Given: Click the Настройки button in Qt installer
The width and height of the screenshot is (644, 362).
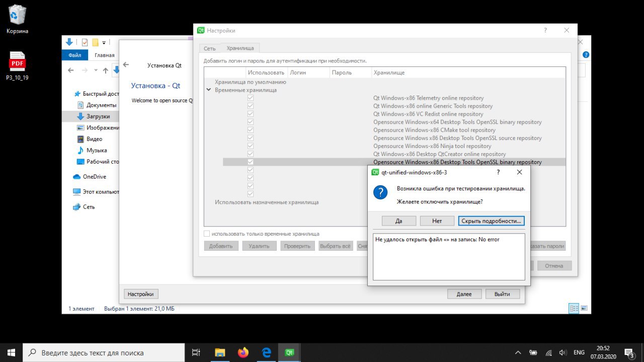Looking at the screenshot, I should [141, 294].
